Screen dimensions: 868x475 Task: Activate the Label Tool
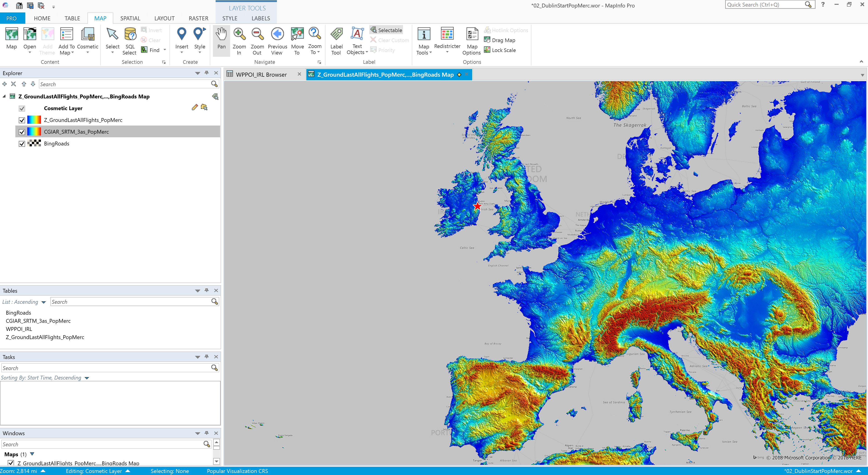point(336,41)
